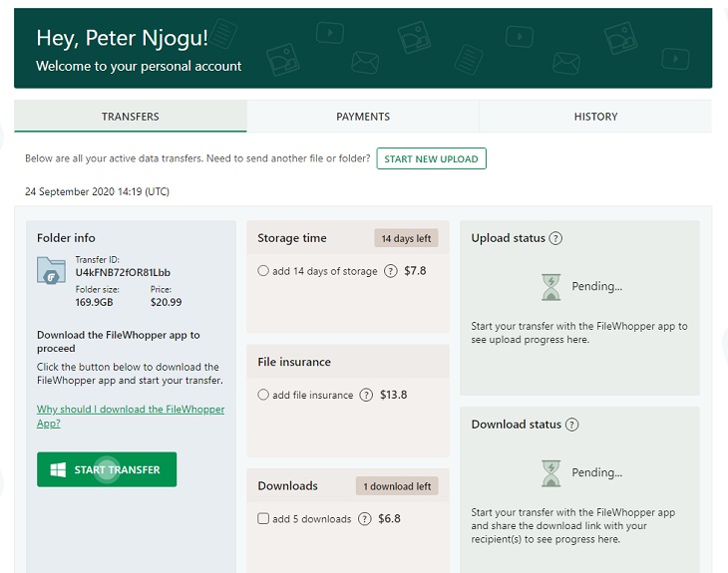Select the add 14 days of storage radio
This screenshot has width=728, height=573.
click(263, 270)
